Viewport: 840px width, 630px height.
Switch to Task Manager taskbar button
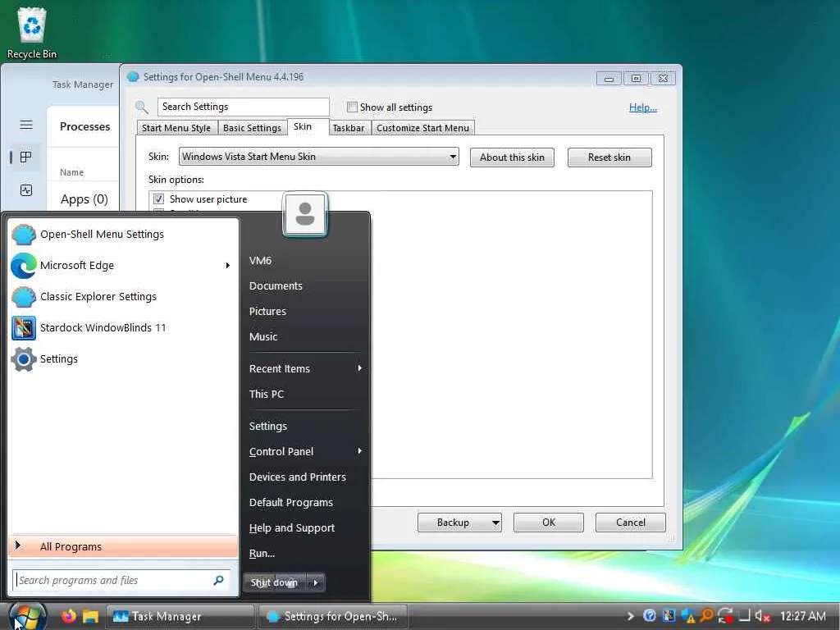coord(180,617)
